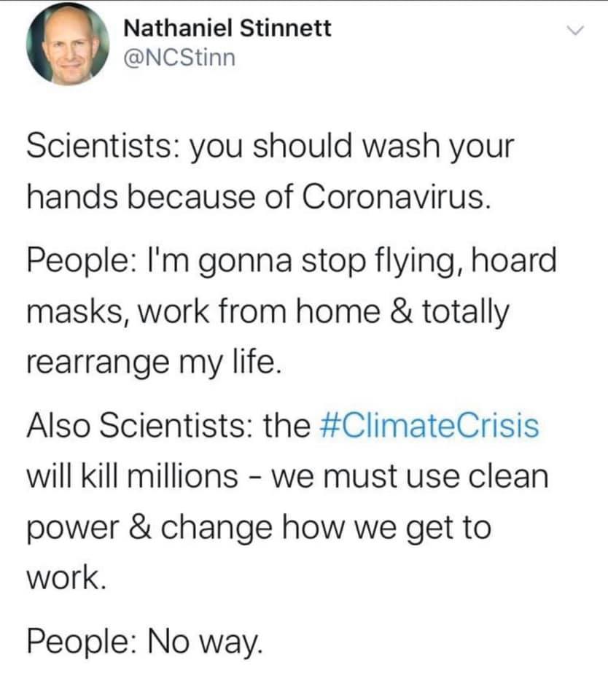Image resolution: width=608 pixels, height=700 pixels.
Task: Open the @NCStinn handle link
Action: [x=180, y=58]
